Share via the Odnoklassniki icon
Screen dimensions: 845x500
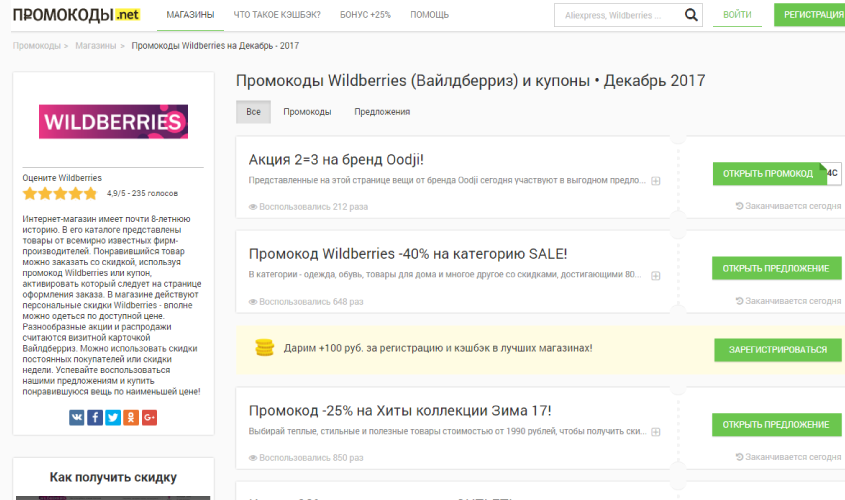131,417
